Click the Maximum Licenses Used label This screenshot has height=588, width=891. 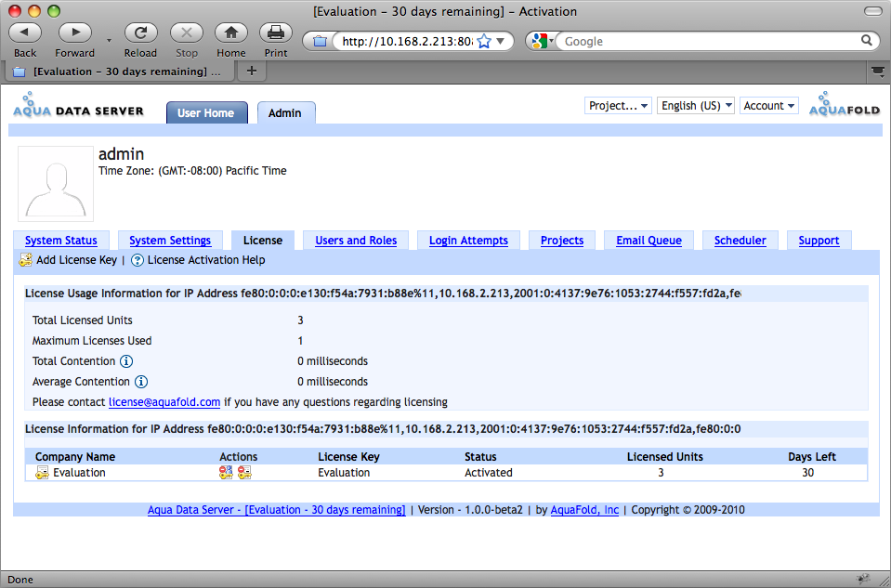point(92,341)
